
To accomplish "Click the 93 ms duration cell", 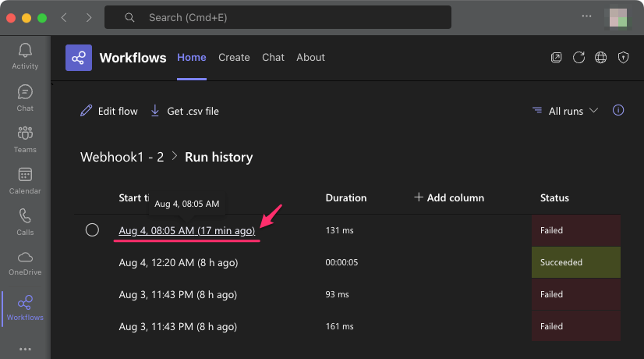I will (337, 294).
